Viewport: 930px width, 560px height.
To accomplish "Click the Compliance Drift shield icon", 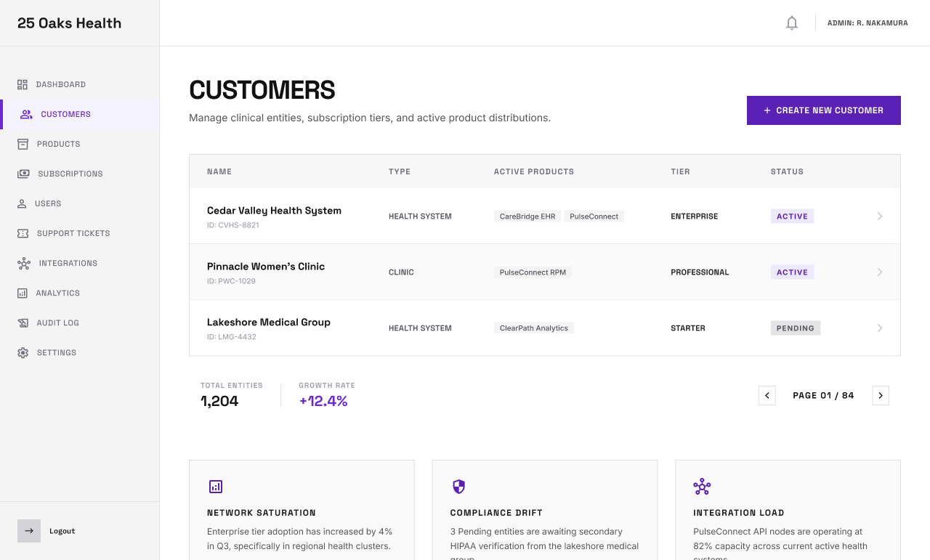I will (459, 487).
